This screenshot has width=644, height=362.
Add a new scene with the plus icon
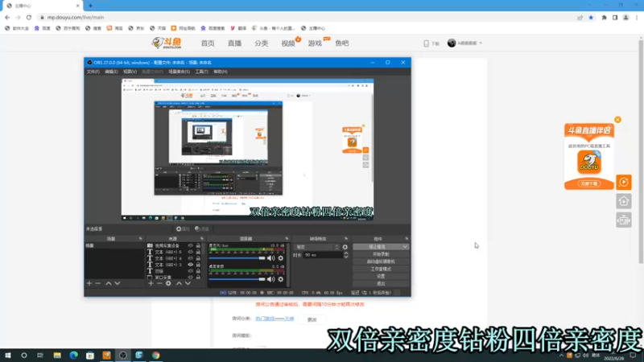[x=89, y=283]
